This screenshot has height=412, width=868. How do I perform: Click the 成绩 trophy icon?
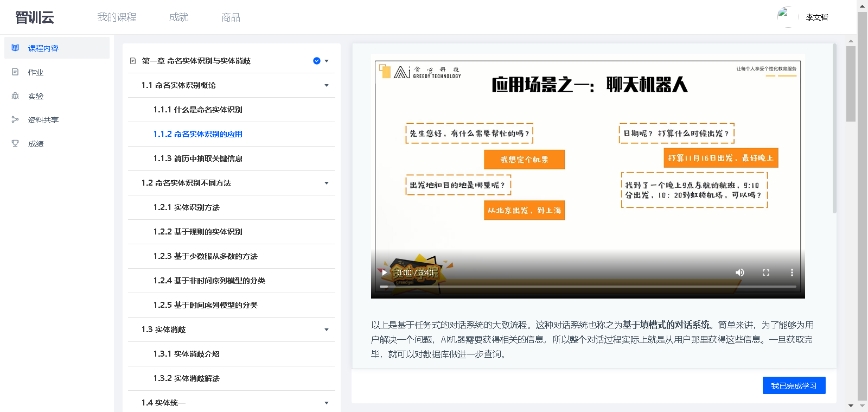15,143
